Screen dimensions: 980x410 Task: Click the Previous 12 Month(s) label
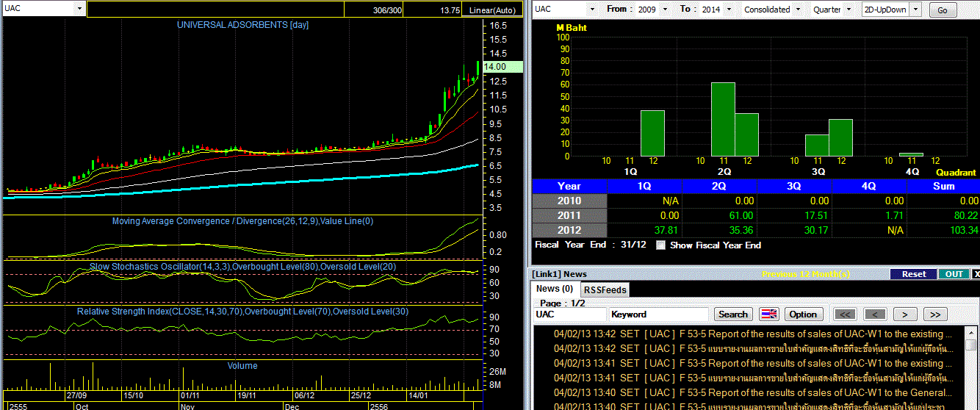805,274
